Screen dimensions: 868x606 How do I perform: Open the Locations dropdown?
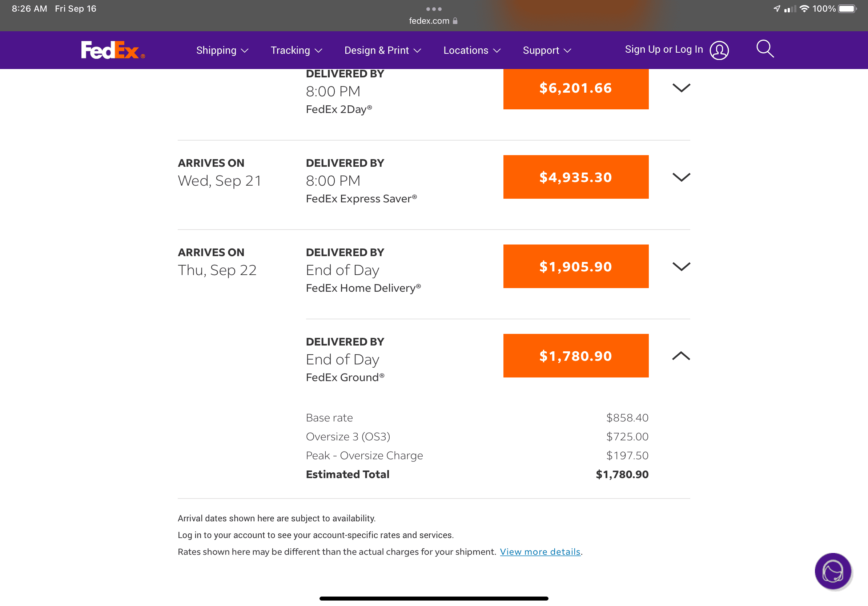[472, 50]
